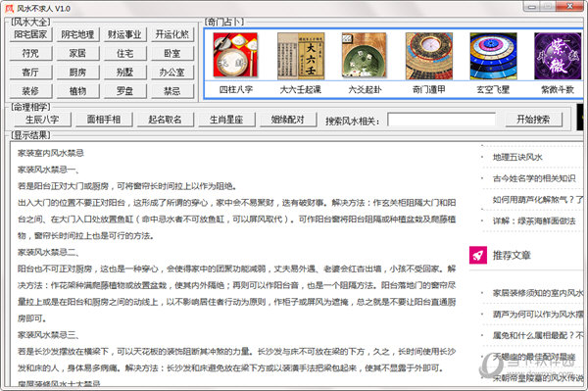
Task: Click the 厨房 button
Action: 77,72
